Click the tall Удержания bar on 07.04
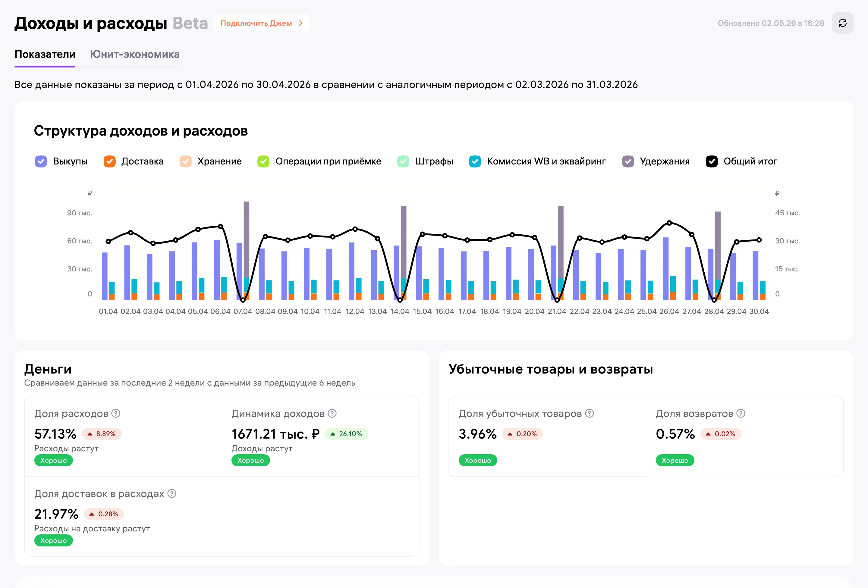This screenshot has height=588, width=868. tap(247, 239)
